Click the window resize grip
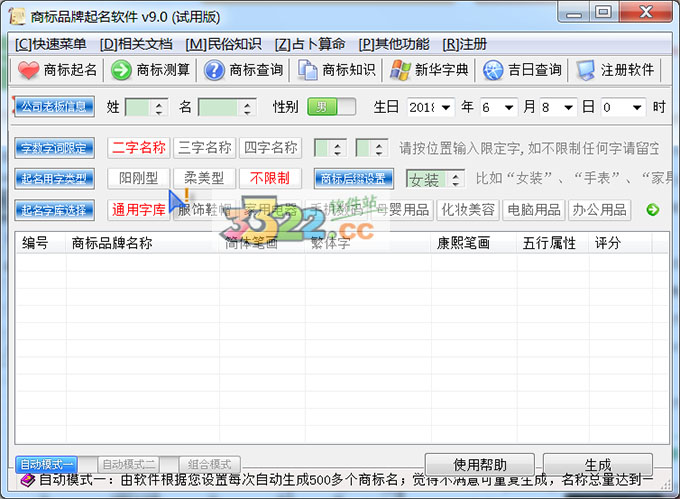Viewport: 680px width, 499px height. tap(666, 486)
